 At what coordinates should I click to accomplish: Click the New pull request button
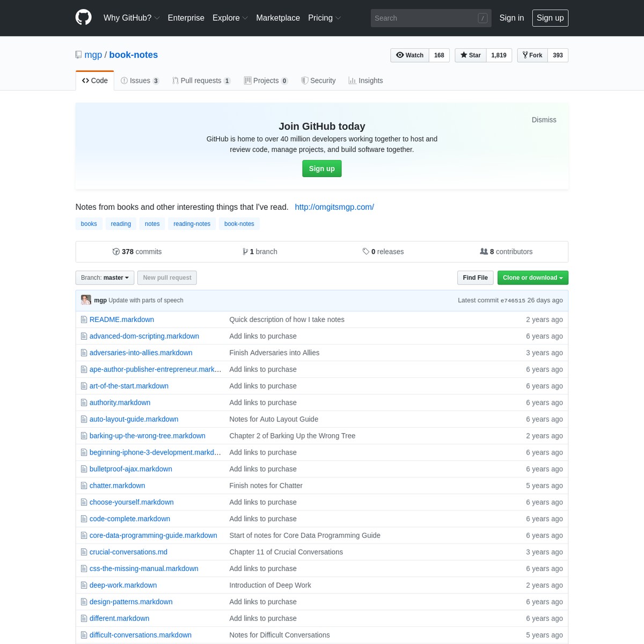coord(167,277)
